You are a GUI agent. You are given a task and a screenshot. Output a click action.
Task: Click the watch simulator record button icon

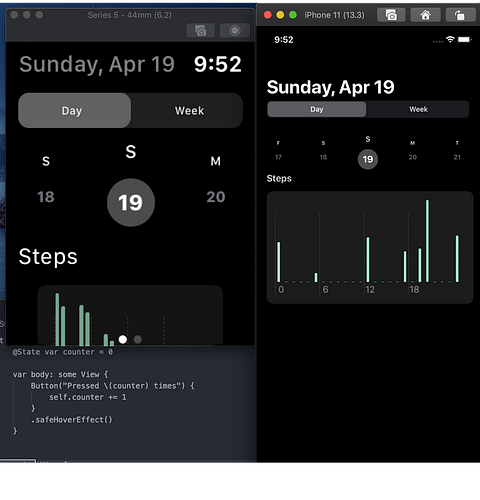(x=235, y=31)
